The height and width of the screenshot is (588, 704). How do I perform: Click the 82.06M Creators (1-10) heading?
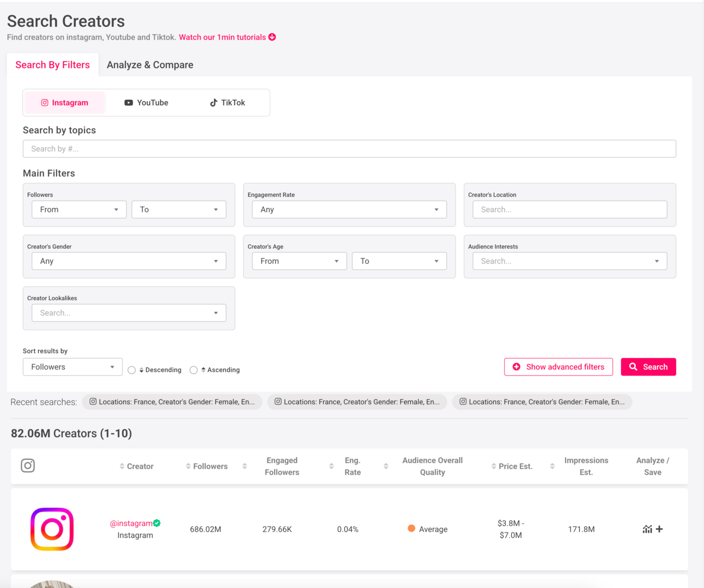[71, 433]
